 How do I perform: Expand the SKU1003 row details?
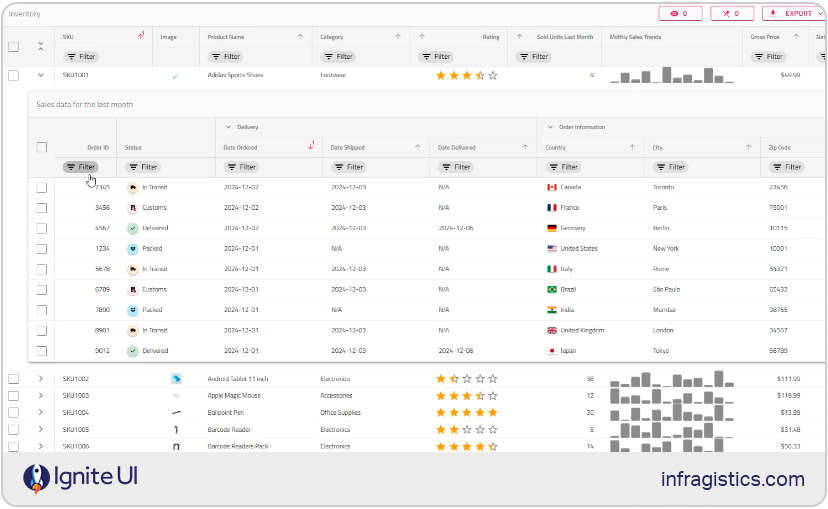[x=41, y=396]
